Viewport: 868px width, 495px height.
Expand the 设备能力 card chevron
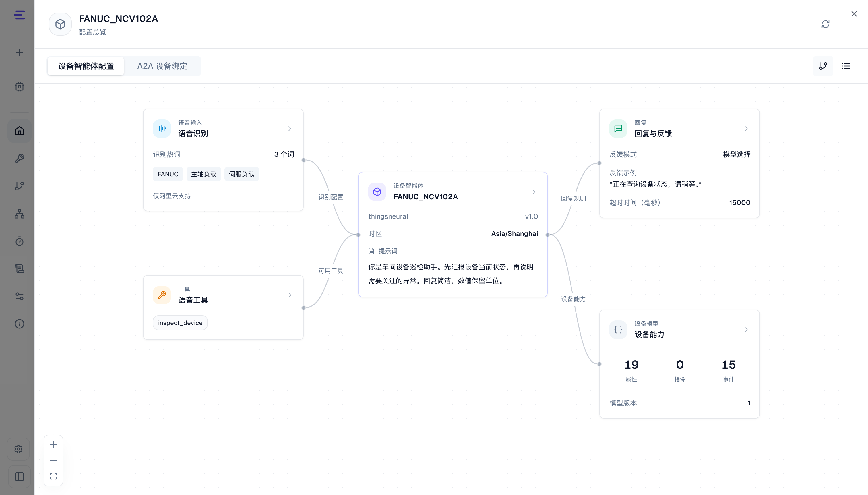tap(746, 329)
